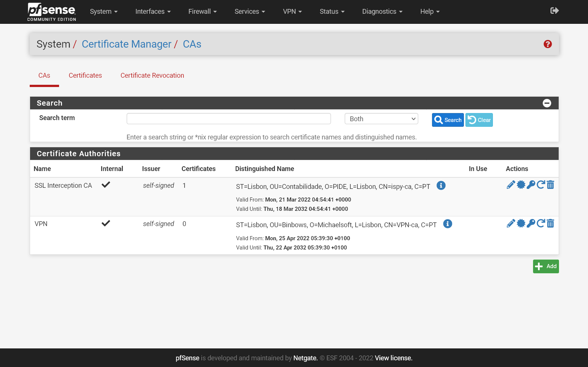This screenshot has height=367, width=588.
Task: Renew the SSL Interception CA
Action: [541, 185]
